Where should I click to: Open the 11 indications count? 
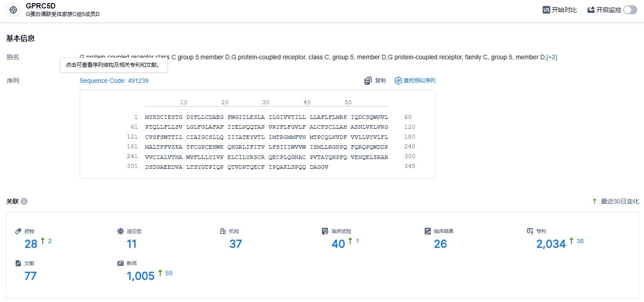pyautogui.click(x=131, y=244)
